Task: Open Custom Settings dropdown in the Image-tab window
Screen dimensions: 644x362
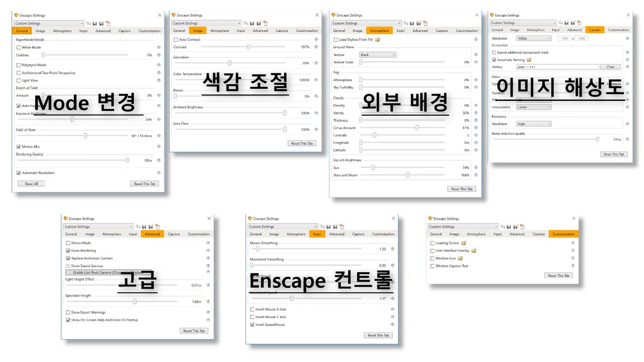Action: [207, 23]
